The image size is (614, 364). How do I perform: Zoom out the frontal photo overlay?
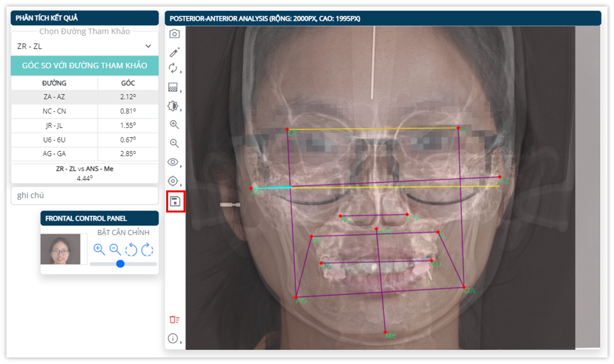[x=115, y=249]
